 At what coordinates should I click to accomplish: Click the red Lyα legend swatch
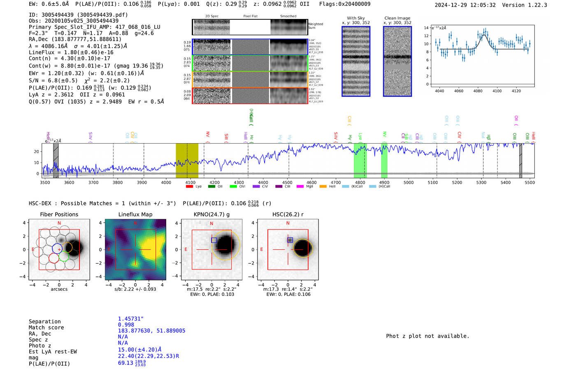[189, 186]
